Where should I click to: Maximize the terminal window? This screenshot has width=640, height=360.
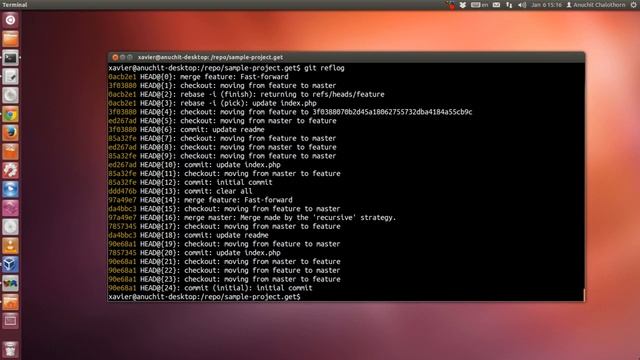tap(130, 58)
